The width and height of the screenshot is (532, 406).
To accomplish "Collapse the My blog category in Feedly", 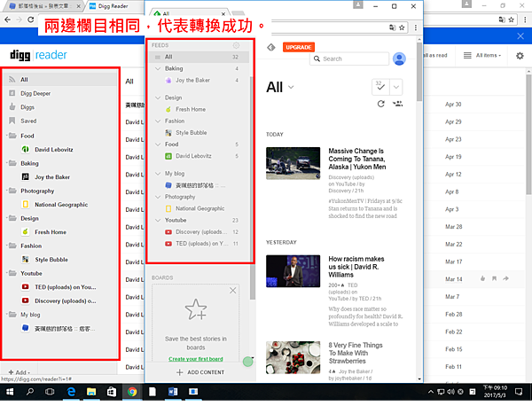I will coord(158,174).
